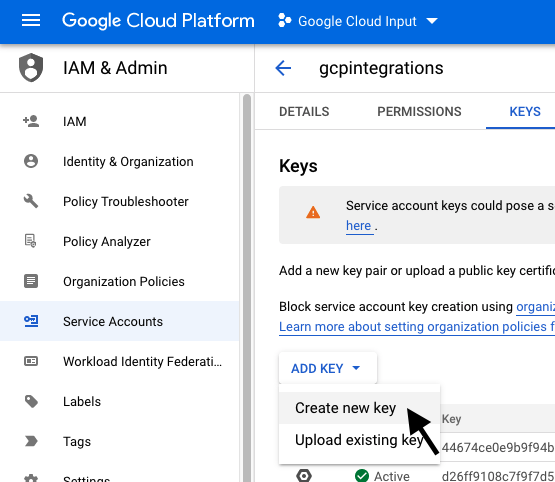Select Service Accounts in the sidebar
This screenshot has height=482, width=555.
120,321
